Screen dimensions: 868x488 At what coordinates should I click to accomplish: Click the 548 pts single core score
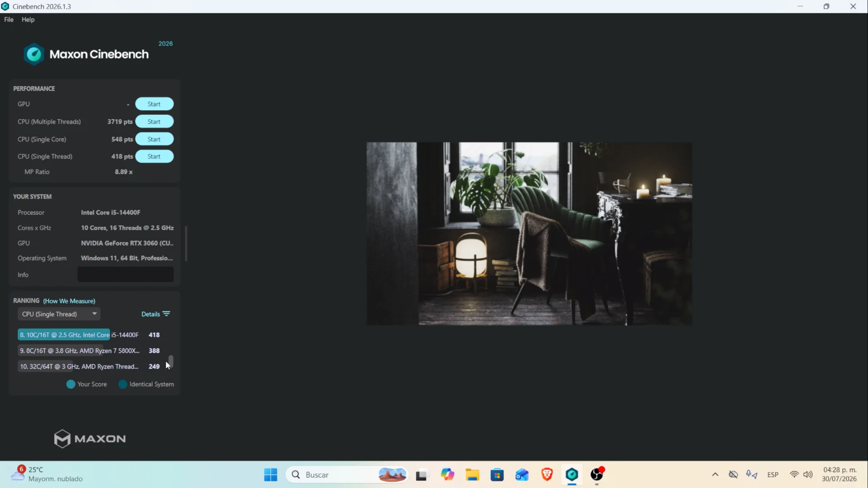[122, 139]
